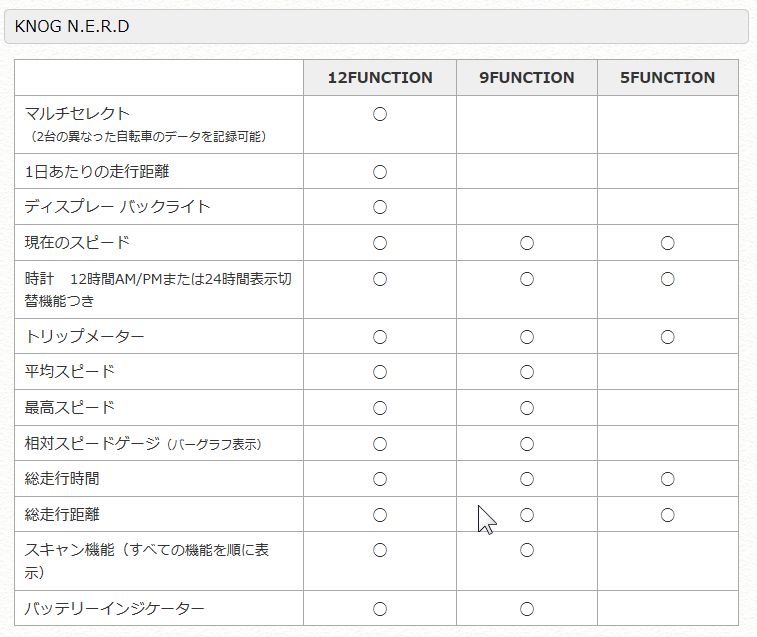
Task: Select the 12FUNCTION column header
Action: point(380,78)
